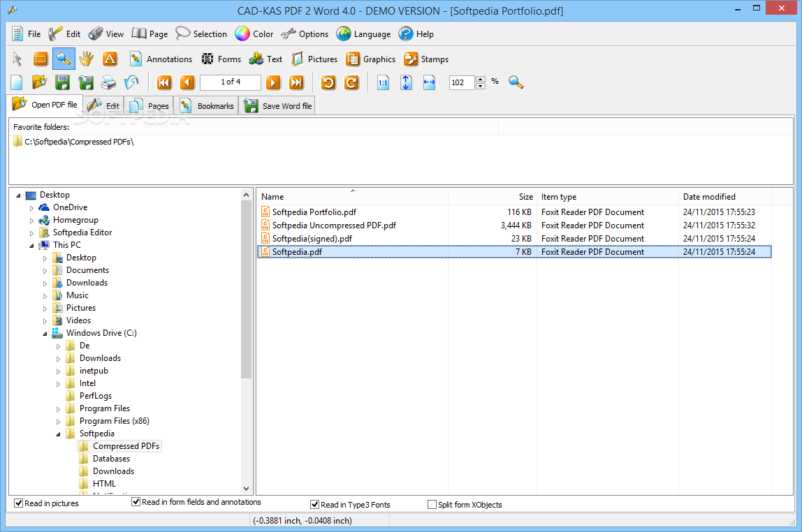Image resolution: width=802 pixels, height=532 pixels.
Task: Collapse the Desktop root tree node
Action: tap(18, 195)
